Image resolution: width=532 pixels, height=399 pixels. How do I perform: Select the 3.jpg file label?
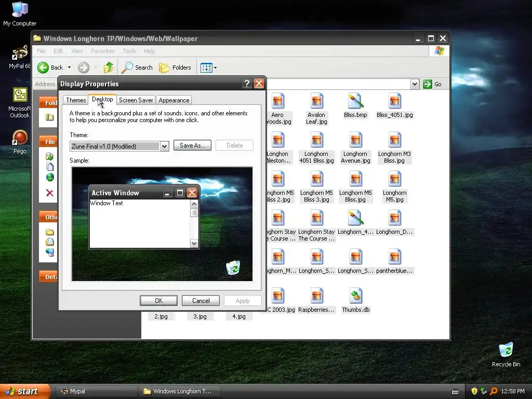click(200, 316)
